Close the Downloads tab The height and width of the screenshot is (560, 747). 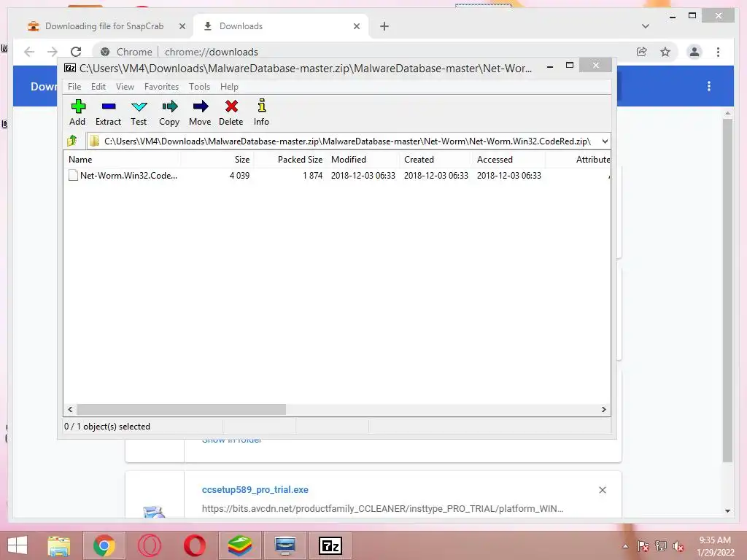click(x=356, y=26)
